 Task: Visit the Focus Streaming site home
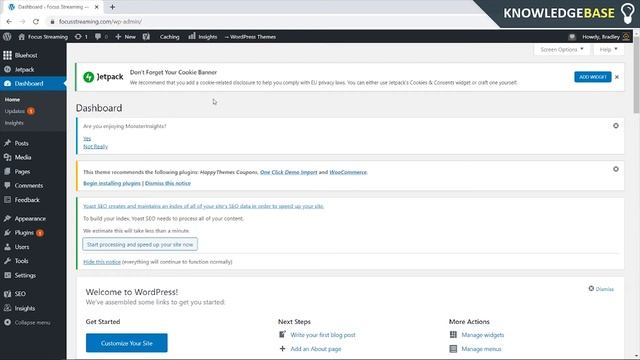43,37
